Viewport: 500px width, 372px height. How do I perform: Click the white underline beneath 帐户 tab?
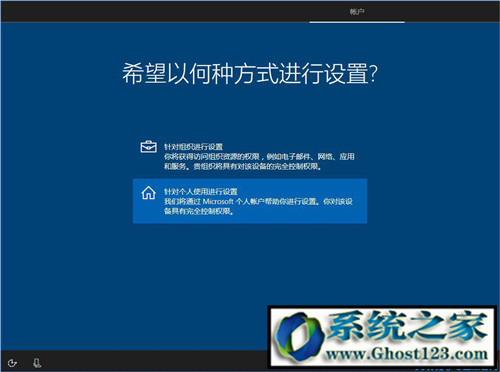[357, 22]
